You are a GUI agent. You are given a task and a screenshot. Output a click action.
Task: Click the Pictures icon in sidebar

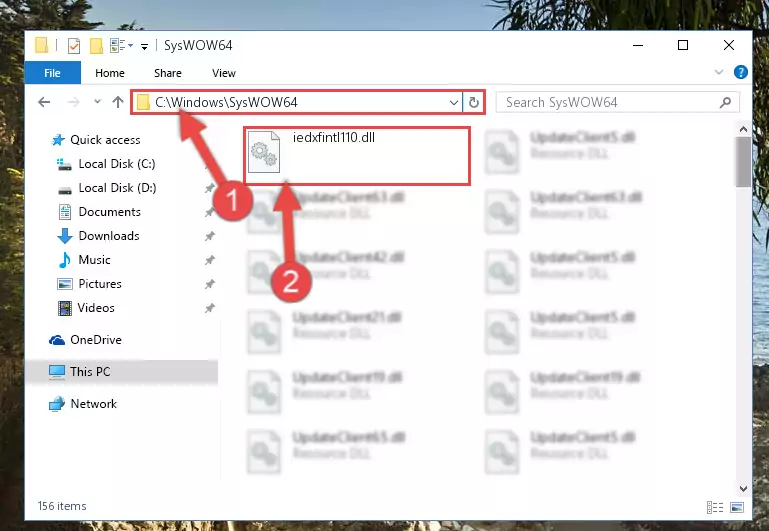pos(65,284)
